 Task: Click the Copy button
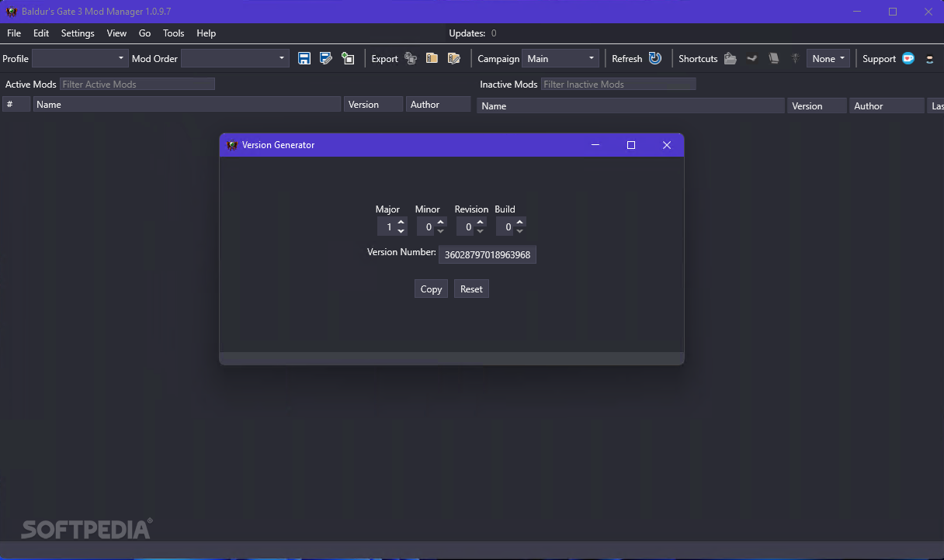[x=431, y=289]
